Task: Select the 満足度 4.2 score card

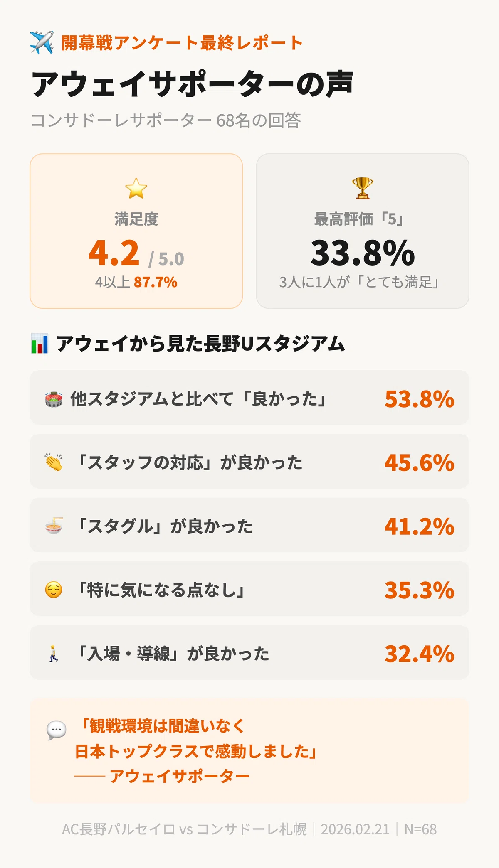Action: (x=136, y=231)
